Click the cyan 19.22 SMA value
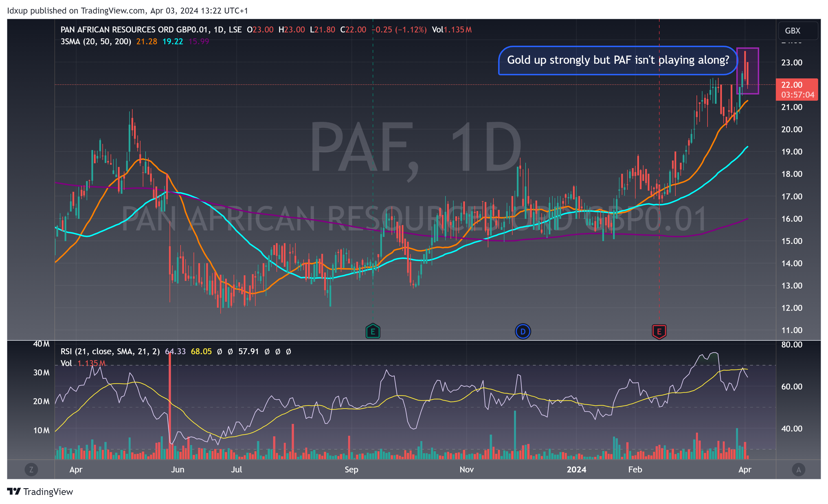The height and width of the screenshot is (504, 828). tap(173, 41)
